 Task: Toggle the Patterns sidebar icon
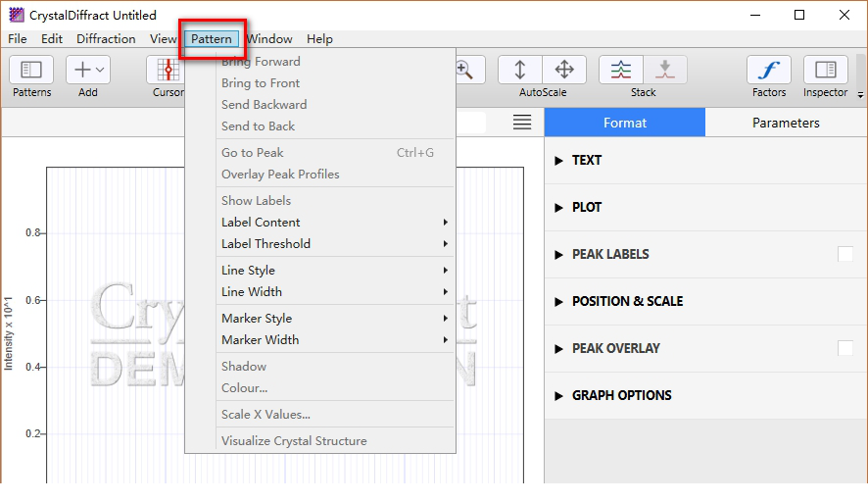coord(31,70)
